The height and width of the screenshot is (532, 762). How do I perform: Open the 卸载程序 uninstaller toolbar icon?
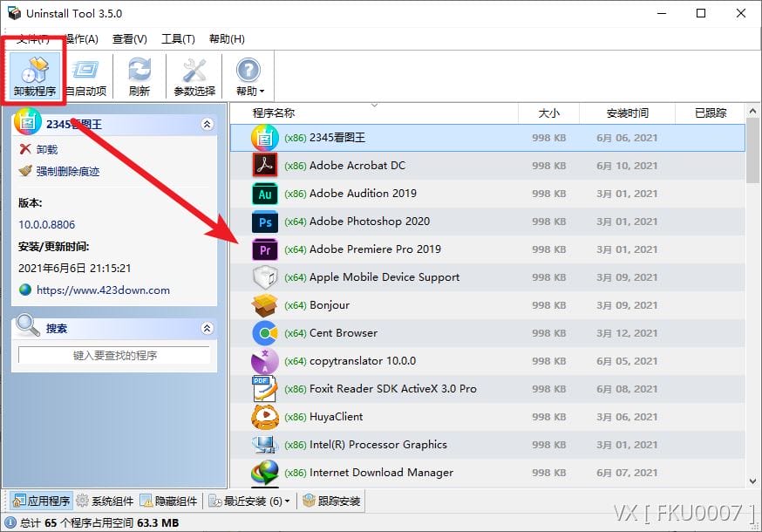pos(35,77)
